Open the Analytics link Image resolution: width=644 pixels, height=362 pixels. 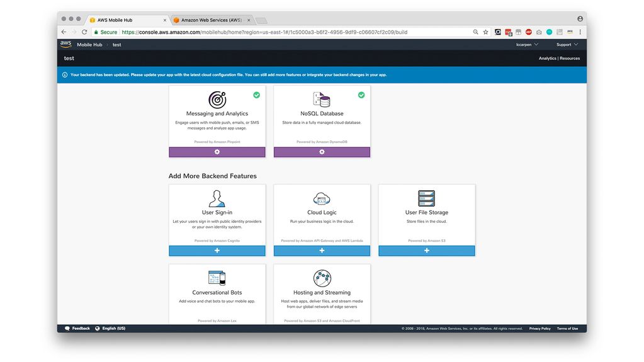(547, 59)
